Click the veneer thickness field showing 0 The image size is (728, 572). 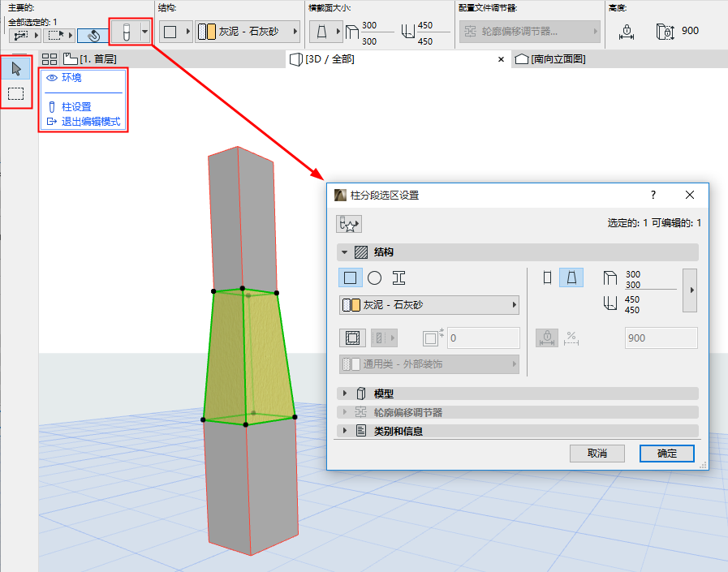[484, 338]
